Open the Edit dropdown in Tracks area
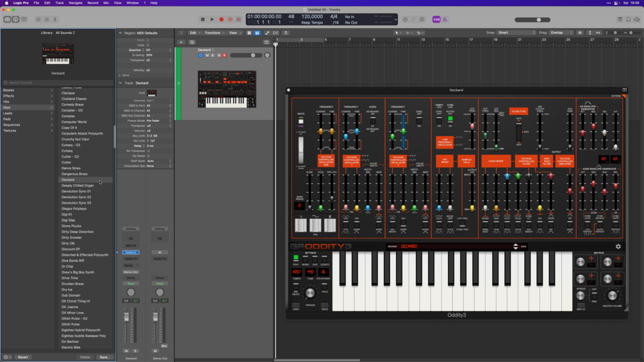 [x=194, y=33]
